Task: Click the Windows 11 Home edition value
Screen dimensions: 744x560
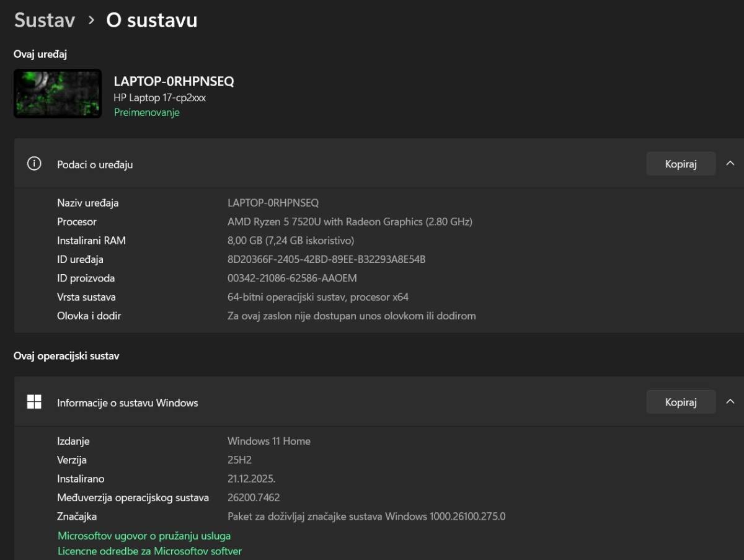Action: [x=268, y=441]
